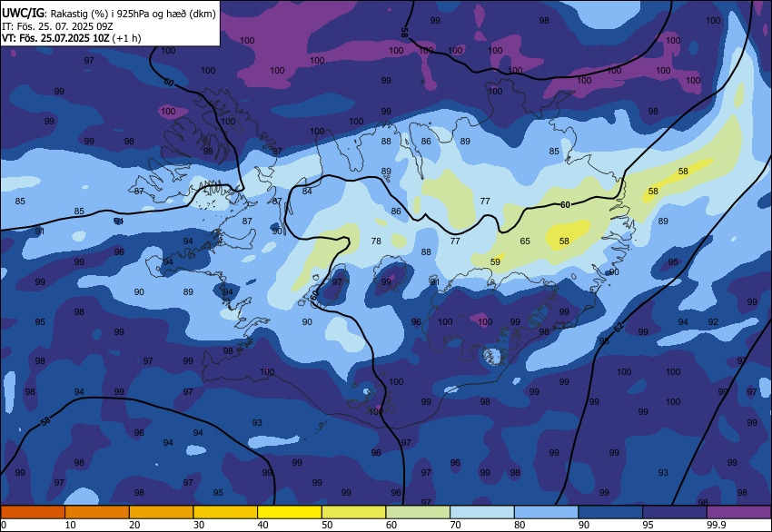
Task: Select the legend tick label "30"
Action: (x=199, y=525)
